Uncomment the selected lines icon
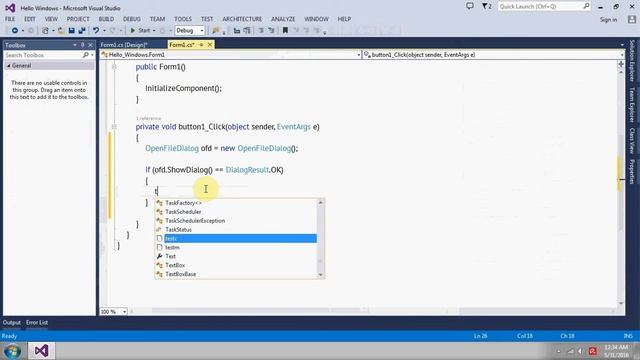 point(271,31)
